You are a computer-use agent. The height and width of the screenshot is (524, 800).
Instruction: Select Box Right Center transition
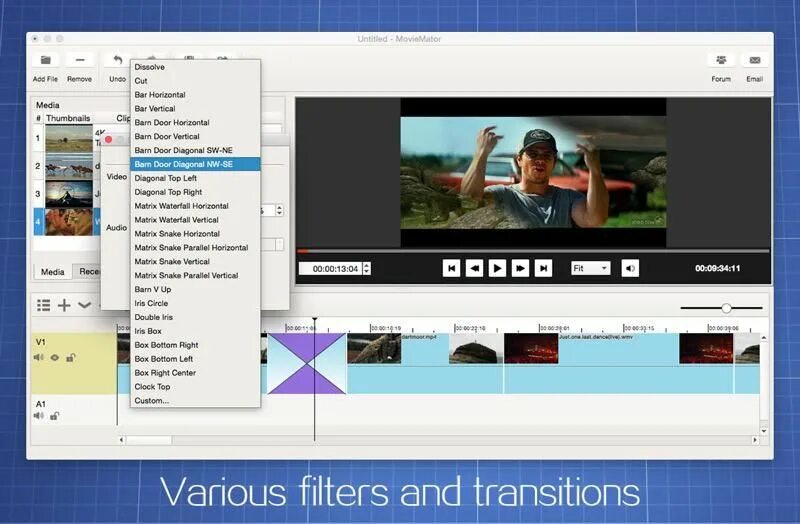coord(195,372)
